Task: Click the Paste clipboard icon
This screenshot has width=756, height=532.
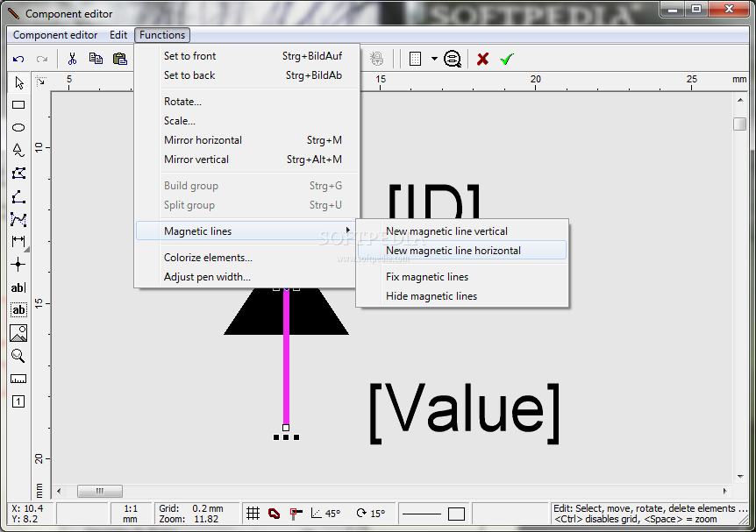Action: (x=119, y=59)
